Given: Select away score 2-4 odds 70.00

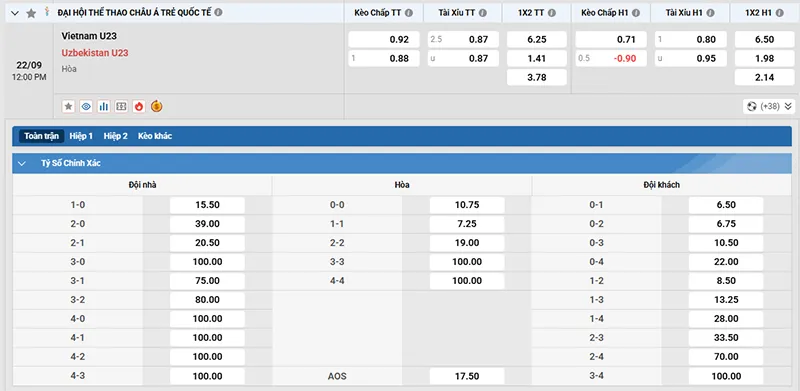Looking at the screenshot, I should pyautogui.click(x=726, y=356).
